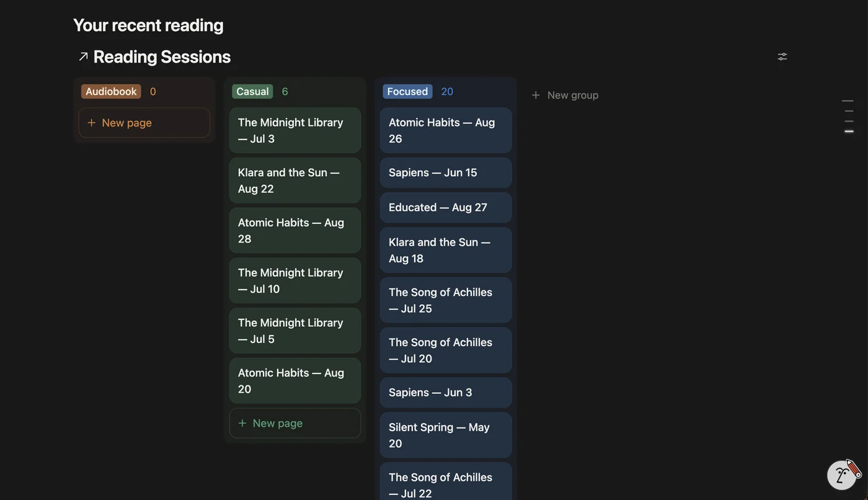The height and width of the screenshot is (500, 868).
Task: Click the Casual group tag
Action: click(x=252, y=91)
